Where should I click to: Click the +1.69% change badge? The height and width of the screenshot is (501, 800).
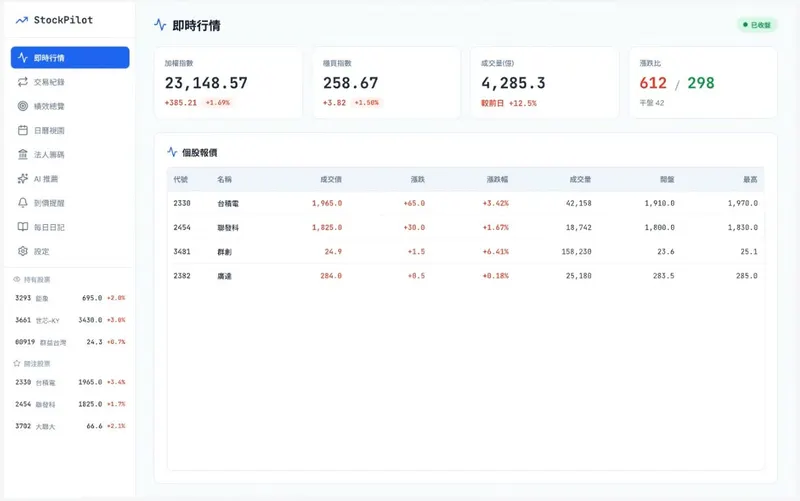pyautogui.click(x=218, y=103)
